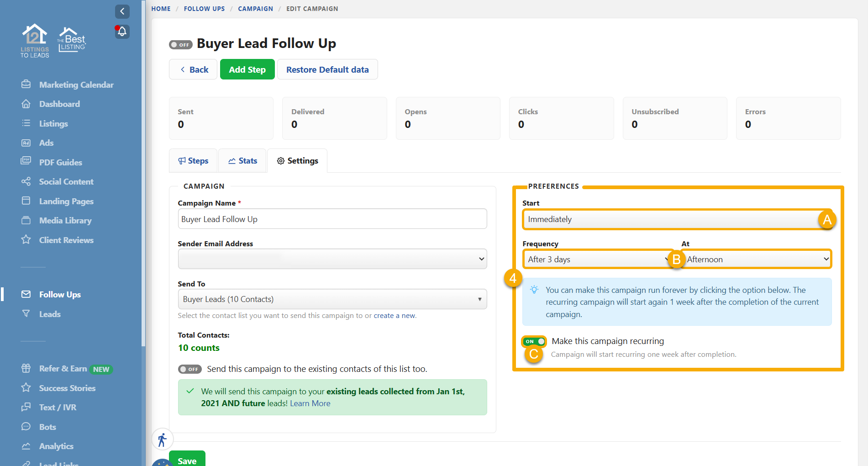Click the create a new link
The height and width of the screenshot is (466, 868).
pyautogui.click(x=395, y=316)
